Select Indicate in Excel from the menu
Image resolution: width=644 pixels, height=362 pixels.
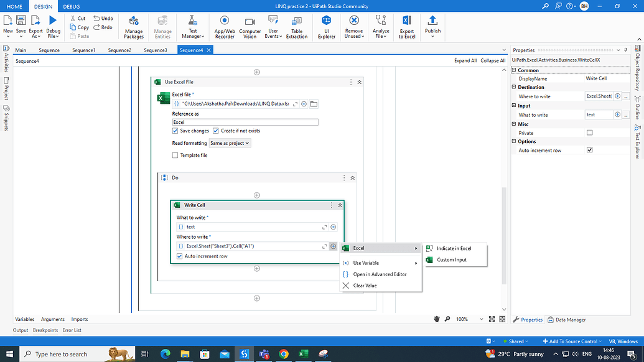(455, 248)
